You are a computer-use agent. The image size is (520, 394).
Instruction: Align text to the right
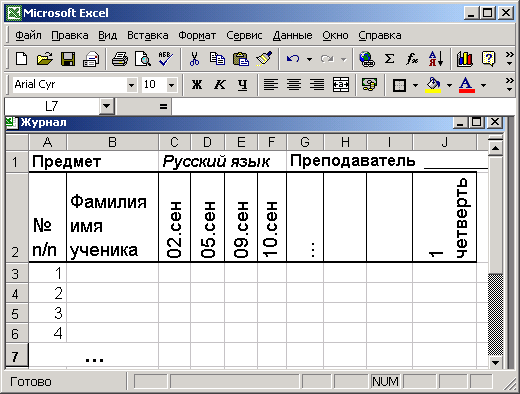coord(317,85)
